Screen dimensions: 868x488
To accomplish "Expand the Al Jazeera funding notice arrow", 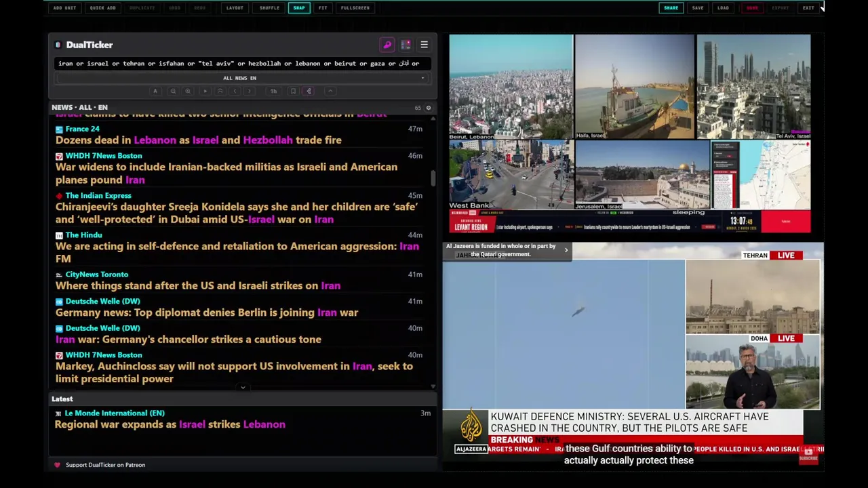I will pos(566,250).
